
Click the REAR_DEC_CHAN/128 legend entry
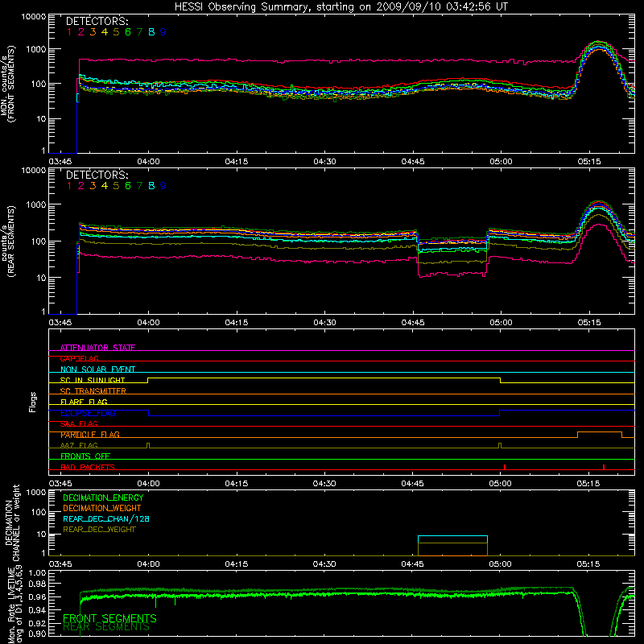click(x=106, y=518)
